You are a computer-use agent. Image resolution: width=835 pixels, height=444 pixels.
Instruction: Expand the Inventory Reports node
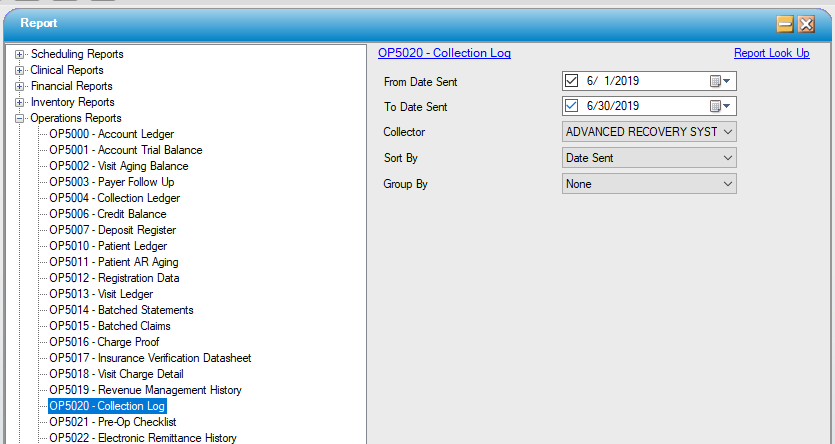(x=20, y=102)
